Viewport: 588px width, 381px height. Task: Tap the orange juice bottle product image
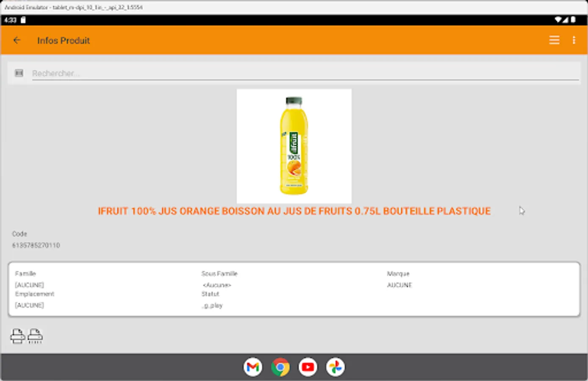point(294,146)
